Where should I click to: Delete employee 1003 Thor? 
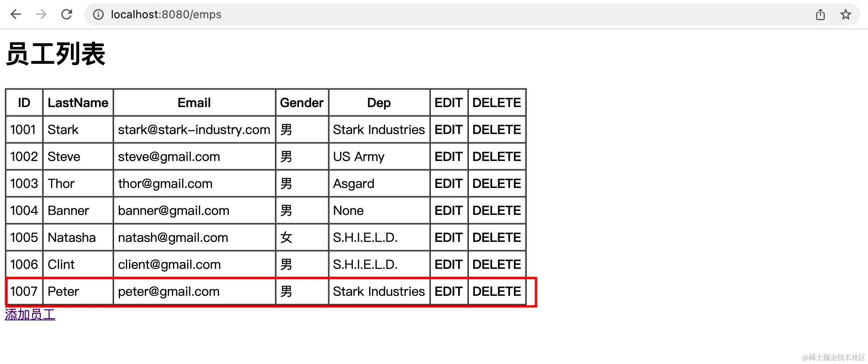497,184
